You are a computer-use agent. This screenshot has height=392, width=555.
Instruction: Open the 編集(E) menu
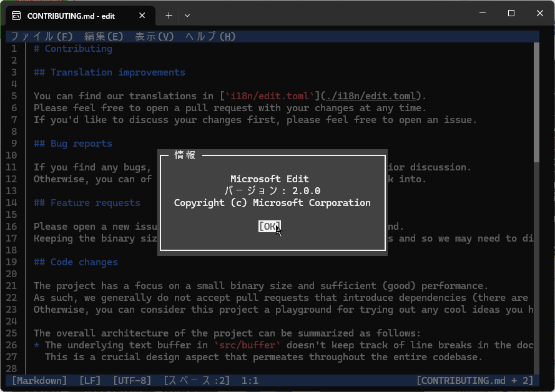point(104,36)
